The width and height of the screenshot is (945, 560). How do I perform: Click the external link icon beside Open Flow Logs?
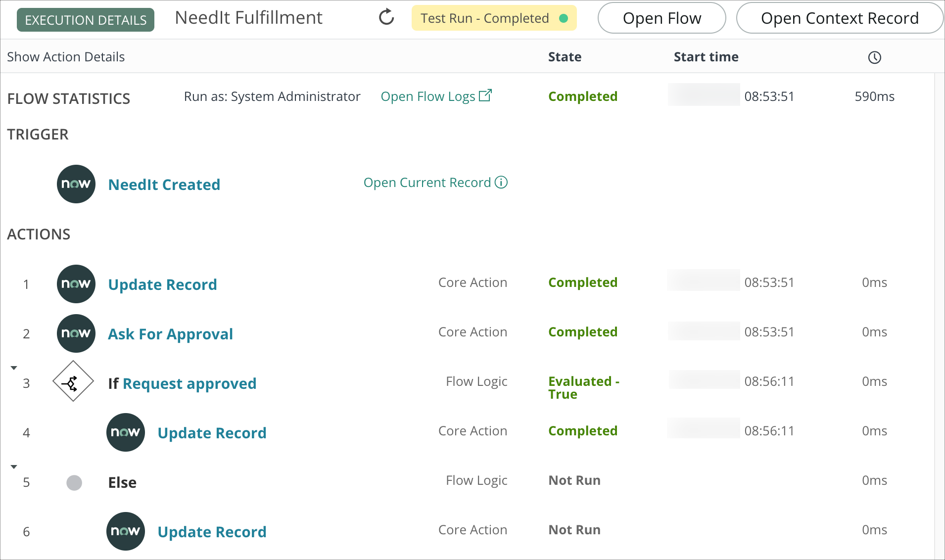tap(486, 95)
